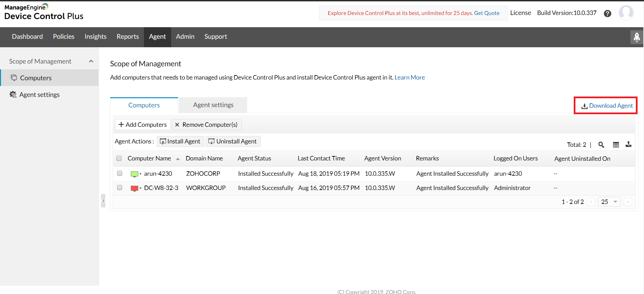Select the arun-4230 row checkbox
Screen dimensions: 644x294
(119, 173)
